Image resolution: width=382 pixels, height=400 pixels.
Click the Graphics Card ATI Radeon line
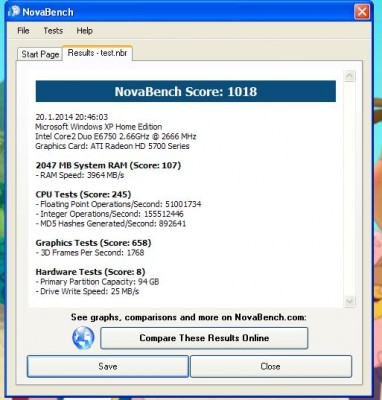coord(112,146)
